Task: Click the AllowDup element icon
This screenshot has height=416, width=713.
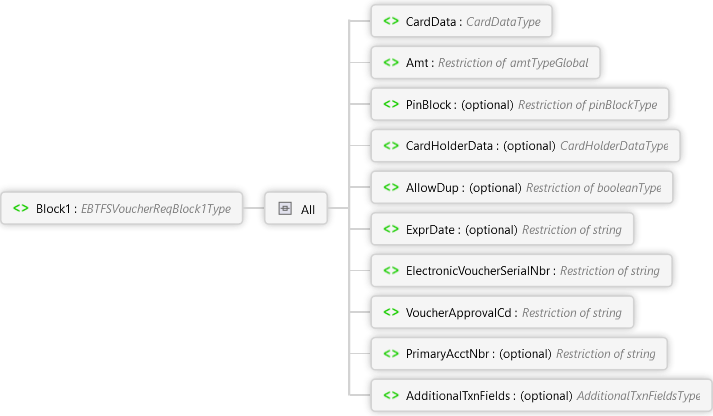Action: [390, 187]
